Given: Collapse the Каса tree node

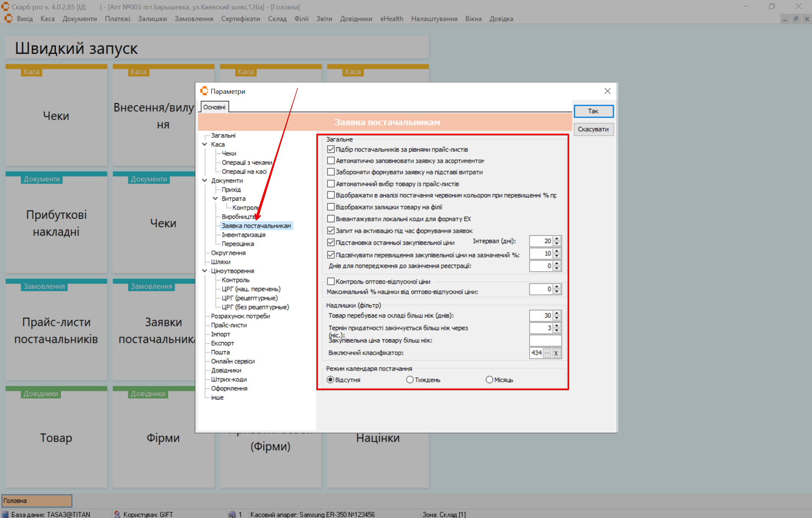Looking at the screenshot, I should [x=205, y=144].
